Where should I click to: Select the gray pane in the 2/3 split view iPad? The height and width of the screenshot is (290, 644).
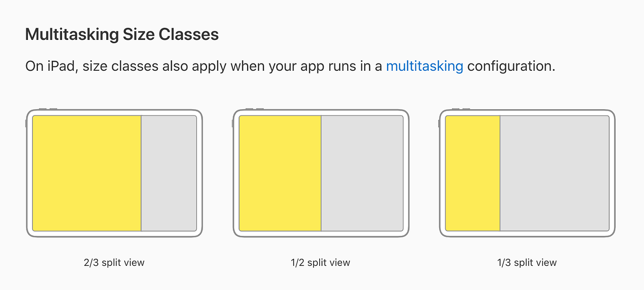coord(169,173)
